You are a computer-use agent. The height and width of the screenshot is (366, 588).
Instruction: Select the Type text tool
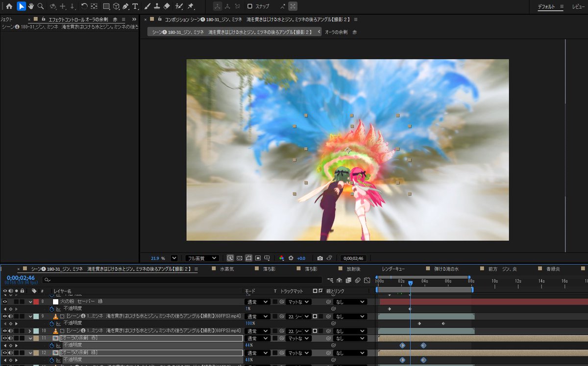[x=135, y=6]
